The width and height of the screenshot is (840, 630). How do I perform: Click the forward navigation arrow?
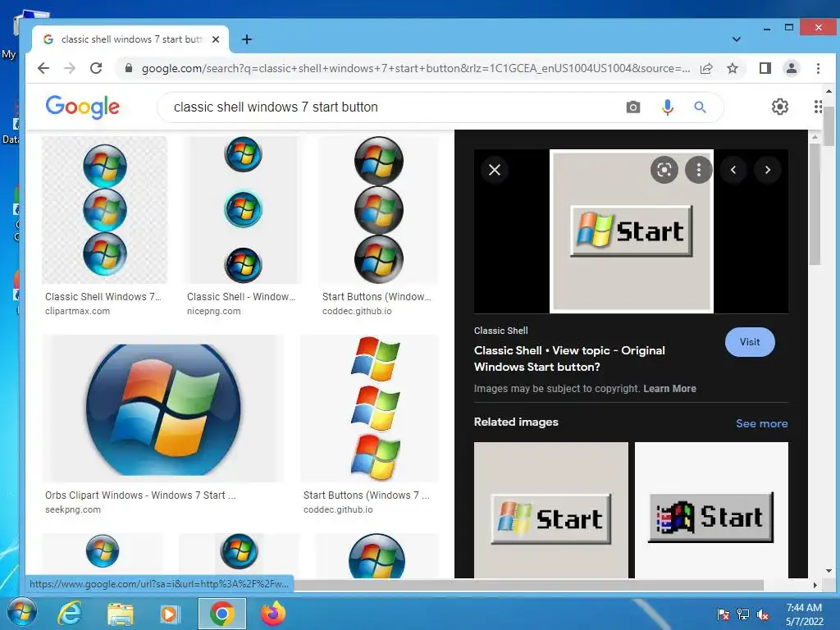[70, 68]
